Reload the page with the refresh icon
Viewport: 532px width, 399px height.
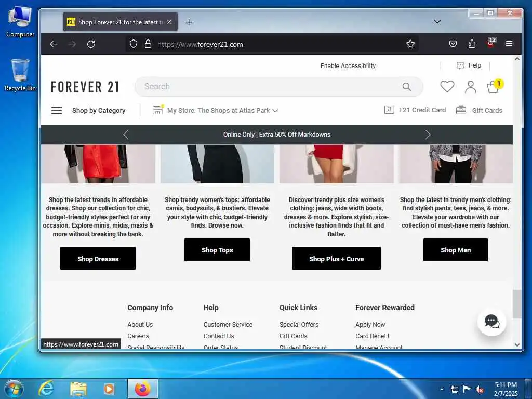pos(91,44)
